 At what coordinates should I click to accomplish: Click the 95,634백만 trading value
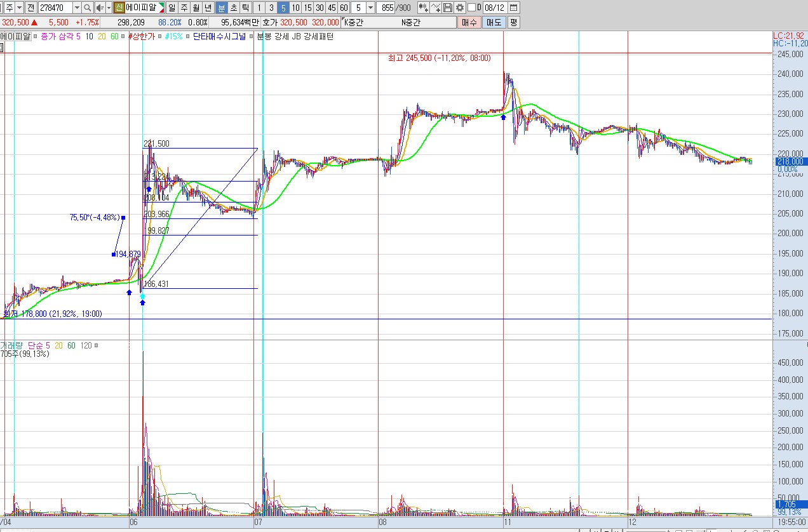[239, 22]
